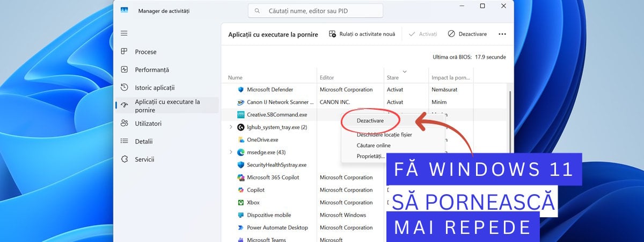This screenshot has width=644, height=242.
Task: Click the Microsoft Defender shield icon
Action: click(241, 90)
